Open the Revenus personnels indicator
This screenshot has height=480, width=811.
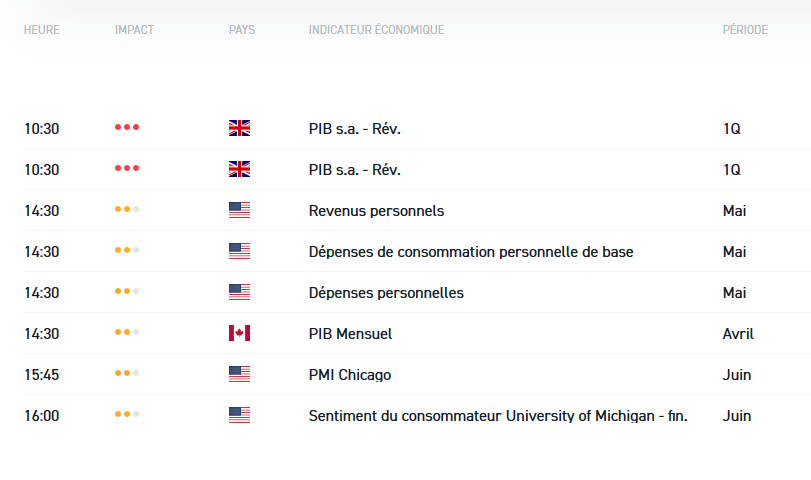pos(376,211)
